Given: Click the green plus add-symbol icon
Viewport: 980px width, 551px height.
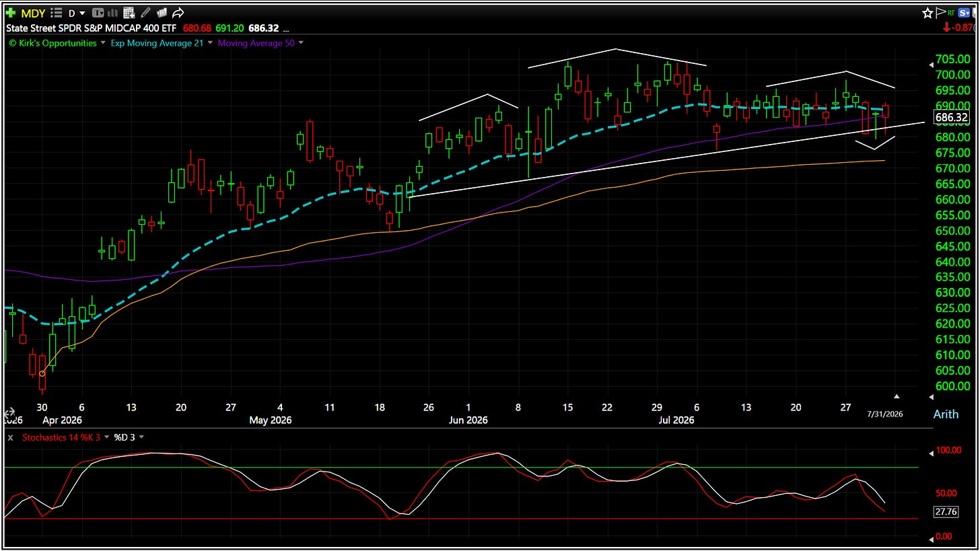Looking at the screenshot, I should 11,13.
